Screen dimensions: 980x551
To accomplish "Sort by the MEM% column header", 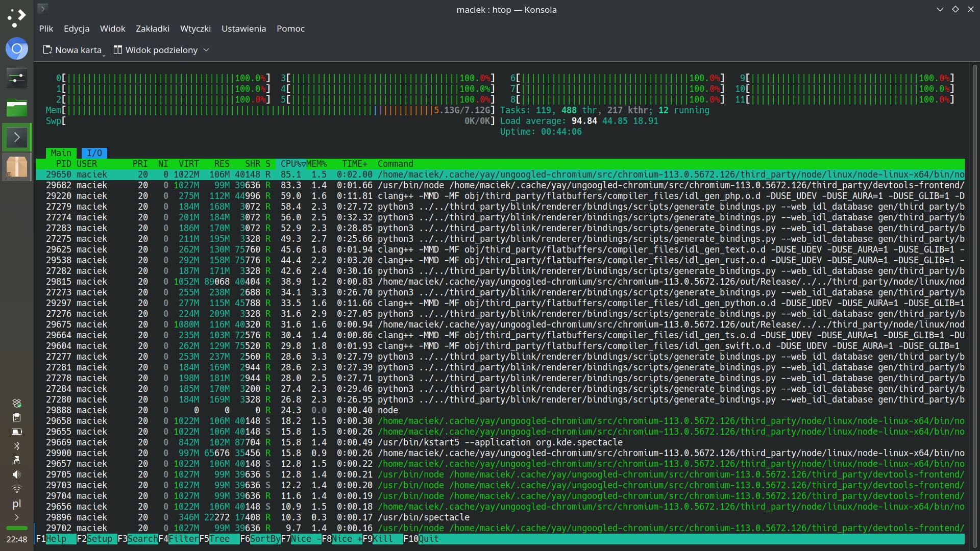I will [316, 164].
